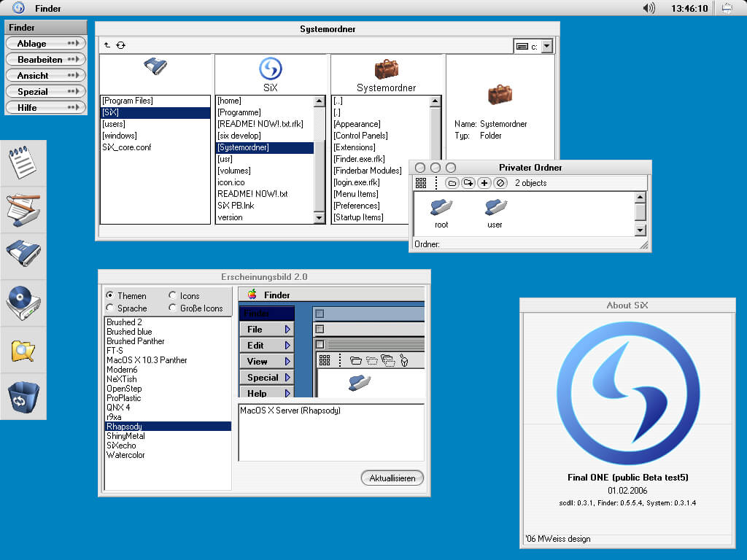Click the theme preview image in Erscheinungsbild
Viewport: 747px width, 560px height.
click(x=332, y=343)
